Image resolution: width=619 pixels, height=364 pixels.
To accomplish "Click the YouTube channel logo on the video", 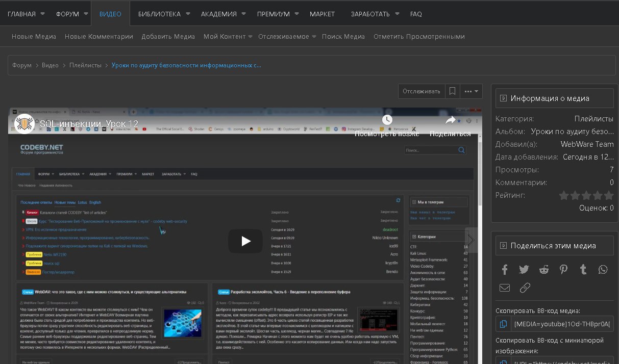I will (x=24, y=124).
